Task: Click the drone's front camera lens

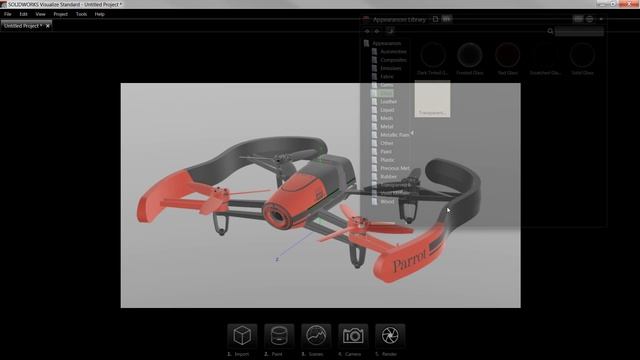Action: pos(278,215)
